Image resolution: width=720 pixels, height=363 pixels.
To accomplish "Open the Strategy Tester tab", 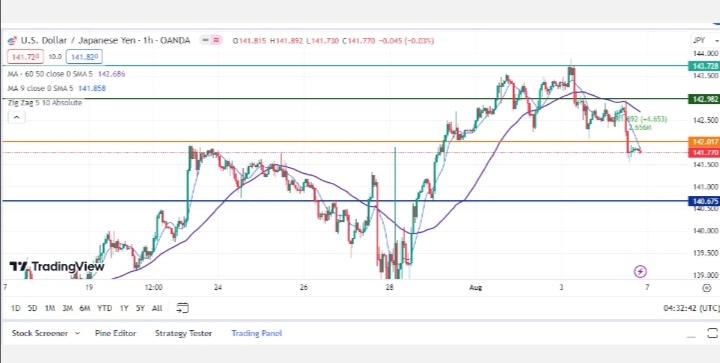I will (184, 333).
